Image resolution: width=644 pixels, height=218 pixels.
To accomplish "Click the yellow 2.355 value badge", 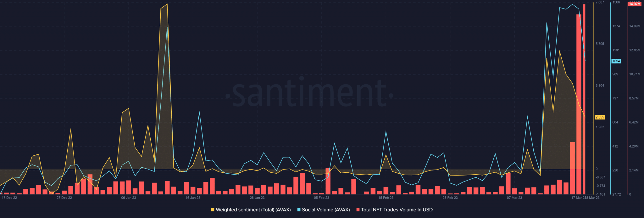I will (x=600, y=117).
